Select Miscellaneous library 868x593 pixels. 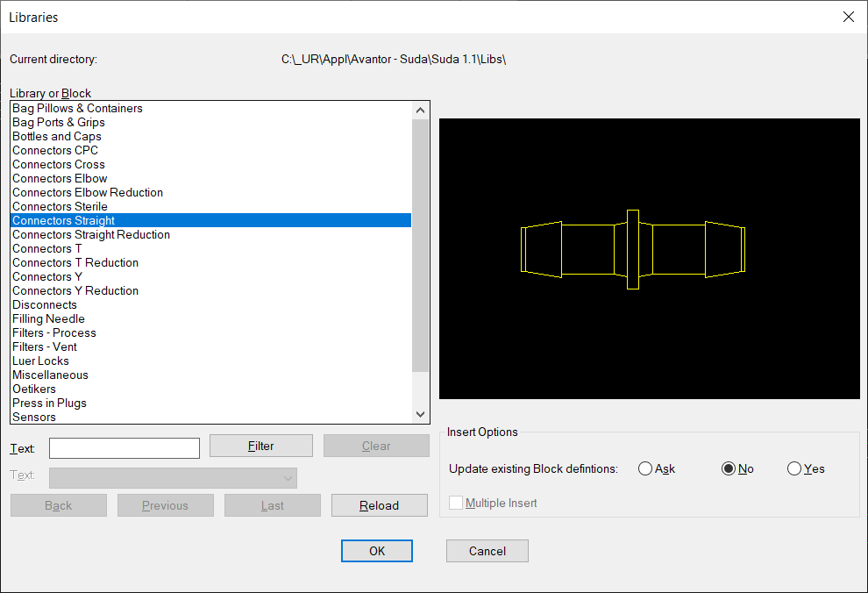pyautogui.click(x=211, y=375)
